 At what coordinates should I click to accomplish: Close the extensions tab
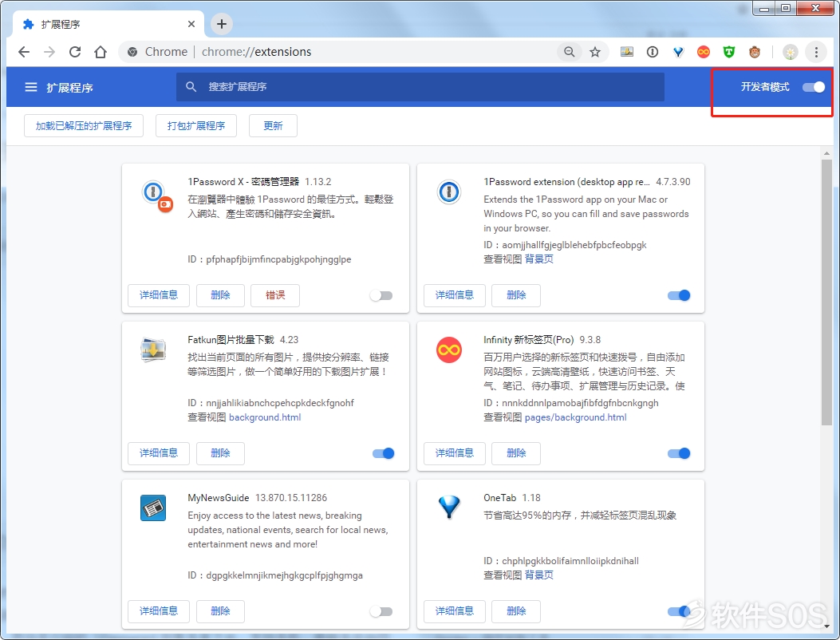191,24
